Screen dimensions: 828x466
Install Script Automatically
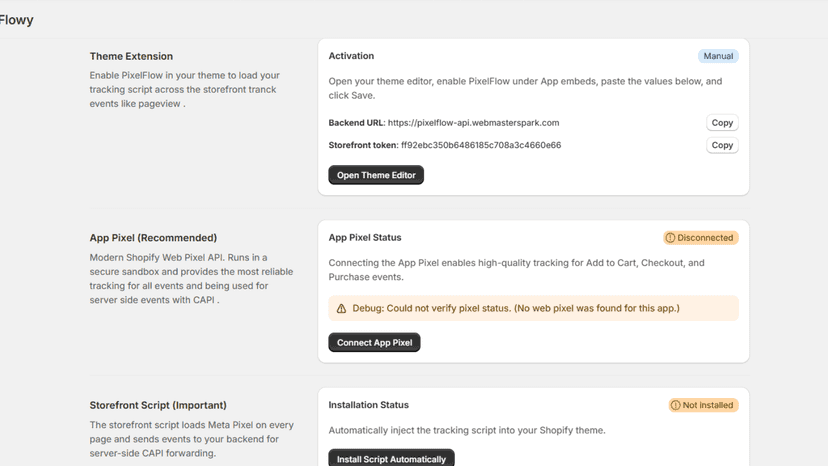(x=391, y=459)
